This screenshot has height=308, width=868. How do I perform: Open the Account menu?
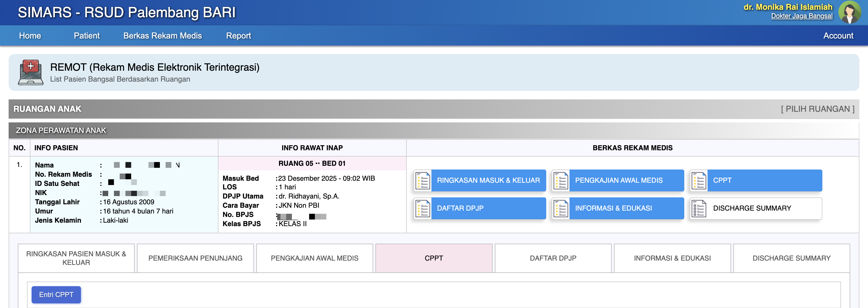[x=838, y=36]
